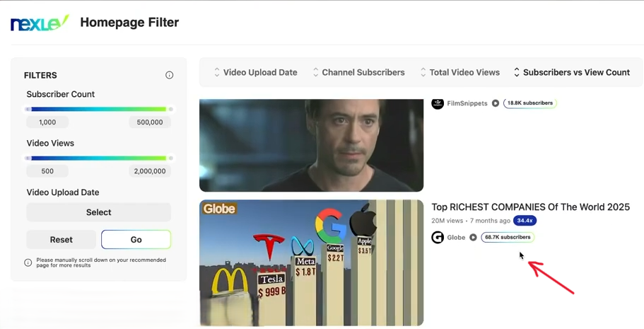Image resolution: width=644 pixels, height=329 pixels.
Task: Click the info icon beside scroll notice
Action: 28,262
